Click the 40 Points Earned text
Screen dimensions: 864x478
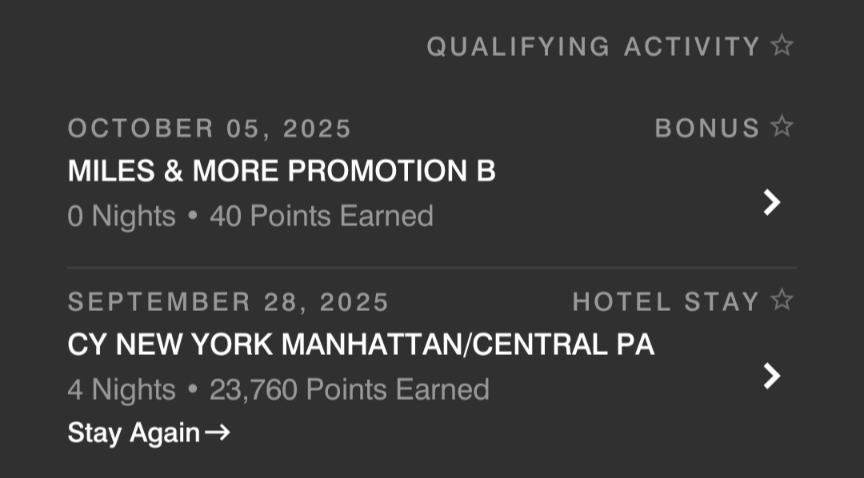(321, 216)
